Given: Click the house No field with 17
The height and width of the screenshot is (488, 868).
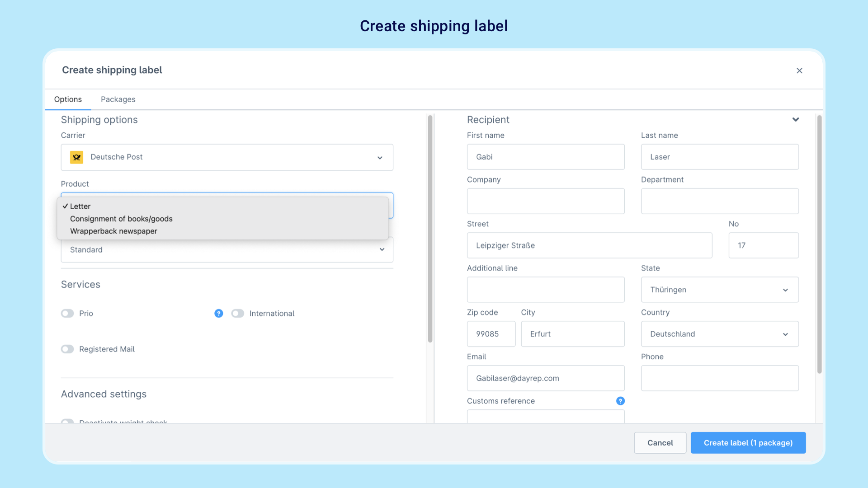Looking at the screenshot, I should [764, 245].
